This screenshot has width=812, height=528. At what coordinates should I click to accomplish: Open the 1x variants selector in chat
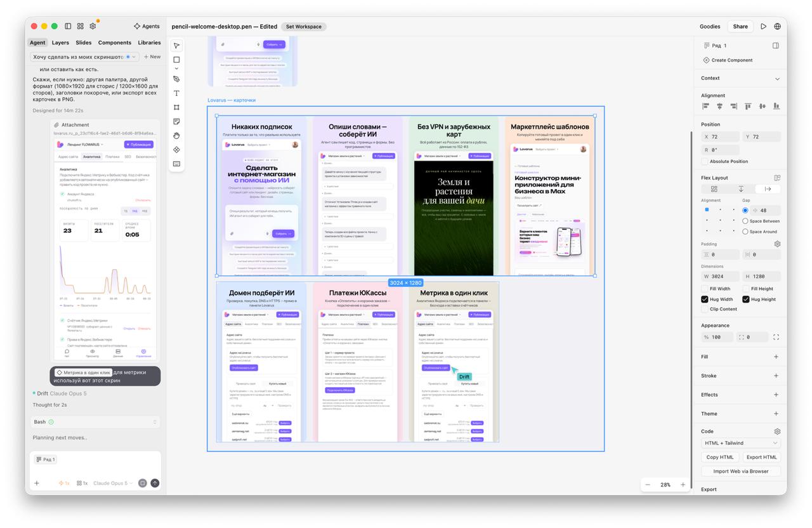point(82,483)
